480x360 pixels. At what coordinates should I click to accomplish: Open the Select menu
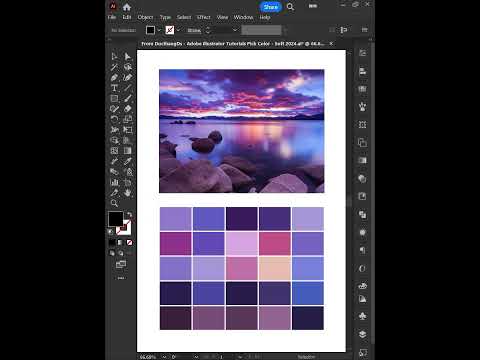coord(184,17)
